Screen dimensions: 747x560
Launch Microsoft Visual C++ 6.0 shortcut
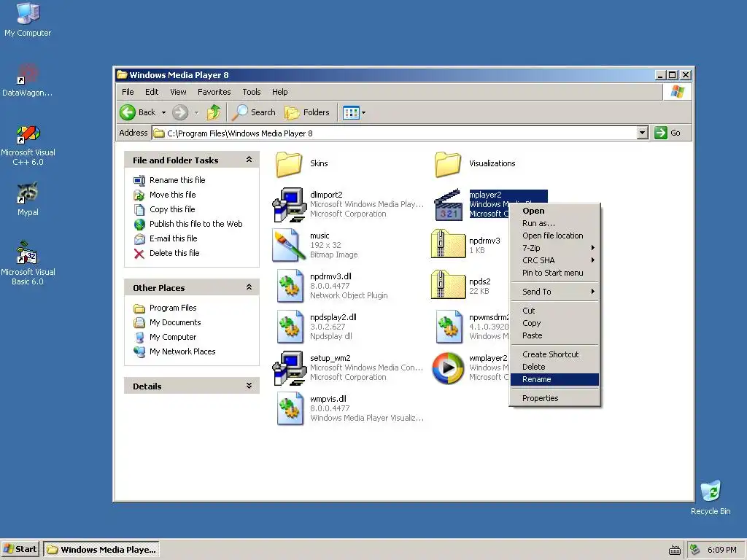28,145
